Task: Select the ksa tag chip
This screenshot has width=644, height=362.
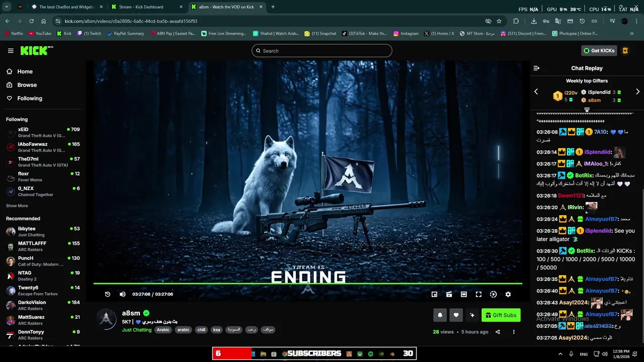Action: (x=216, y=330)
